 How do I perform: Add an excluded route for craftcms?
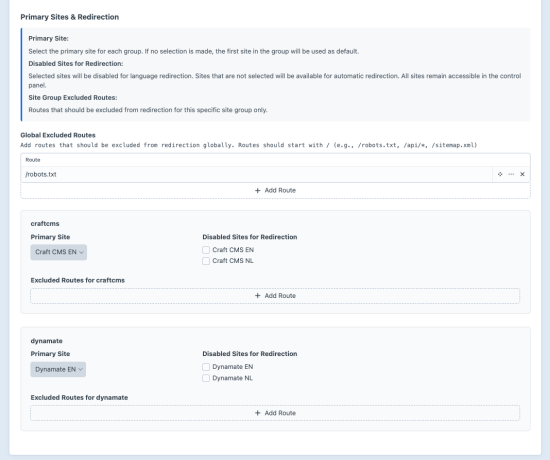(275, 296)
